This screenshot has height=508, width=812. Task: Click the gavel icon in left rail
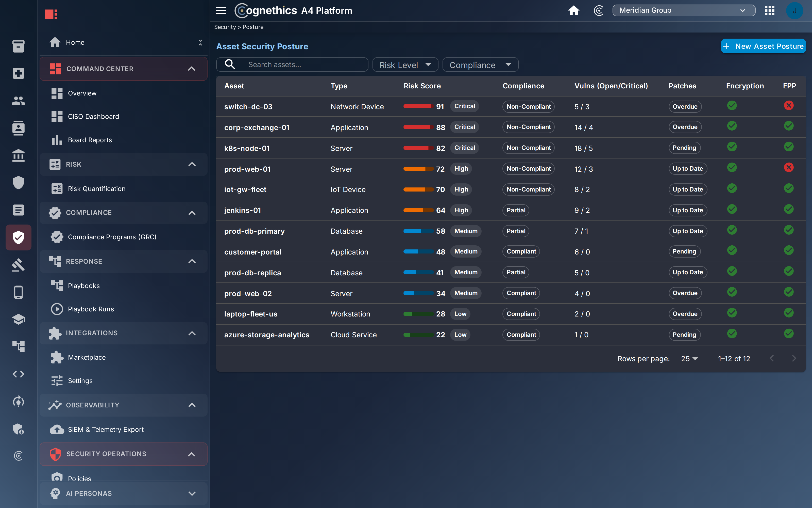(19, 265)
